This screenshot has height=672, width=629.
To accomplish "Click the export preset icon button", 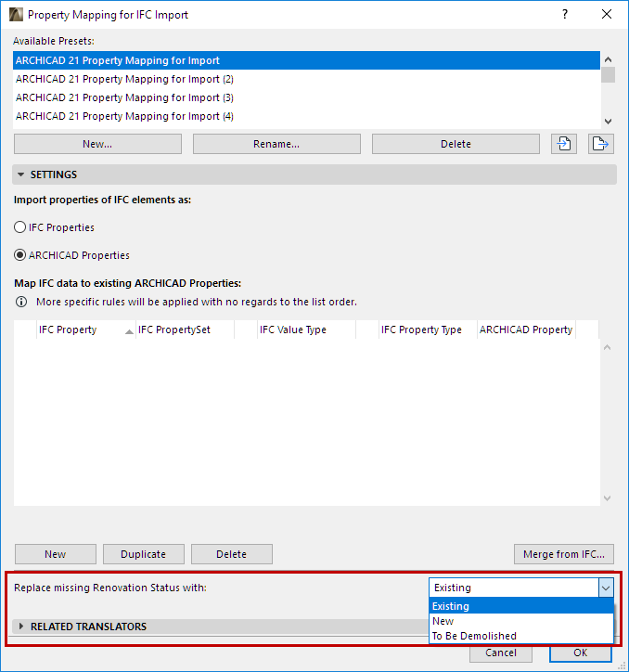I will tap(601, 144).
